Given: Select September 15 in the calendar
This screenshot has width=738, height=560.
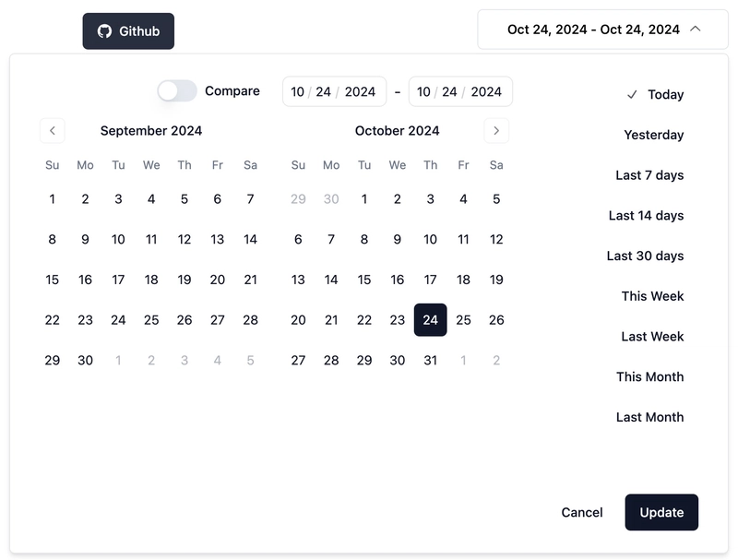Looking at the screenshot, I should (53, 280).
